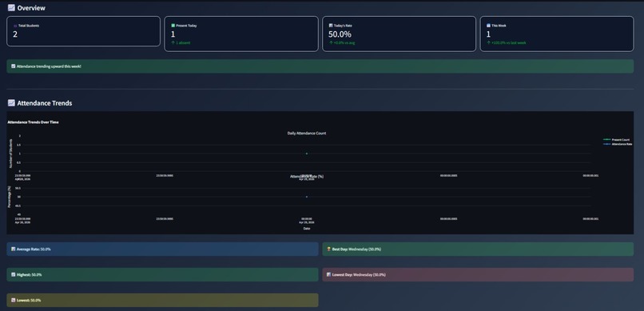Toggle the Attendance Rate legend entry

coord(618,144)
